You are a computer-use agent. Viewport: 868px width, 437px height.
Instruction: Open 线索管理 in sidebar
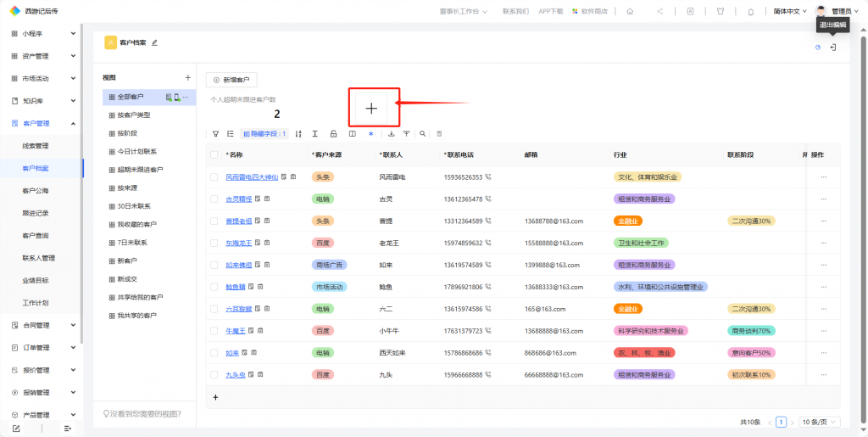[x=36, y=146]
